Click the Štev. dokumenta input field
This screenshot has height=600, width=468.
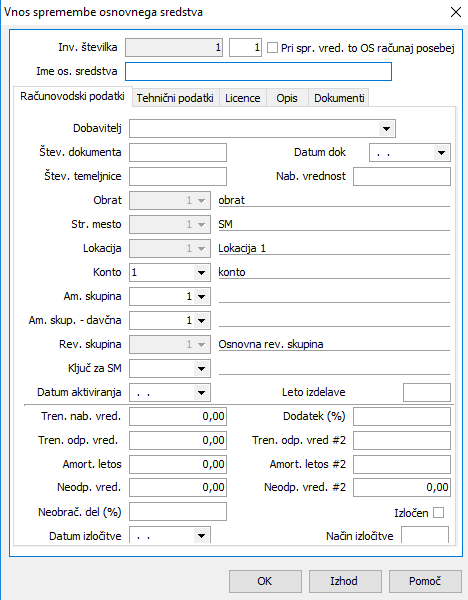178,153
